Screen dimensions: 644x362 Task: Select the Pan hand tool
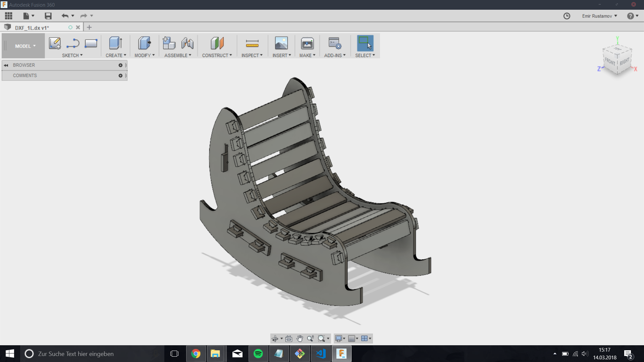[x=300, y=339]
